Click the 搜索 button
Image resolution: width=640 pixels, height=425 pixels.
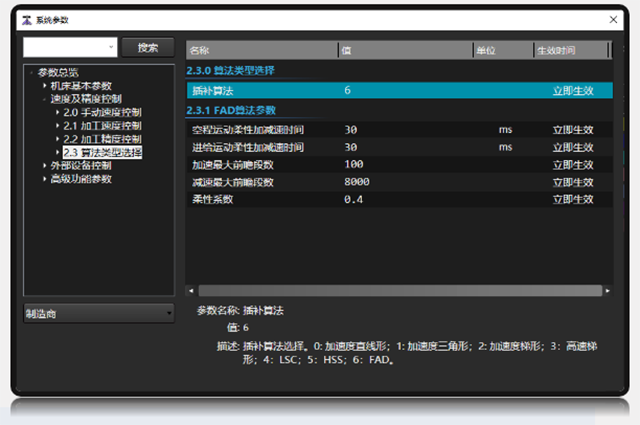tap(147, 47)
